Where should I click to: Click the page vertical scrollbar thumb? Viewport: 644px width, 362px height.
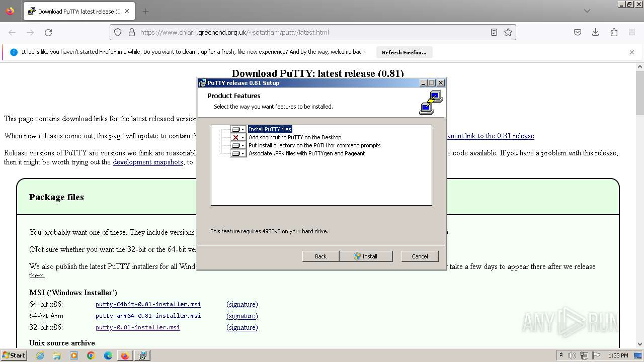(x=640, y=94)
